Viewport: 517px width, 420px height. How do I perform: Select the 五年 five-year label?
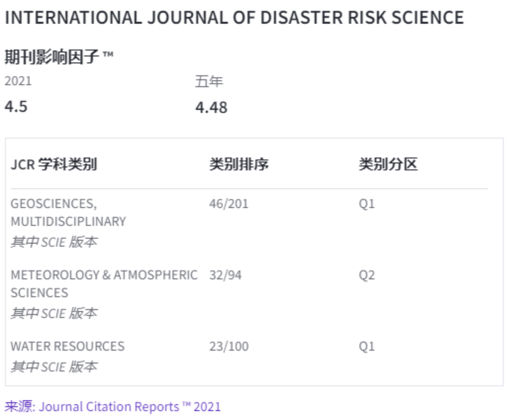click(209, 81)
